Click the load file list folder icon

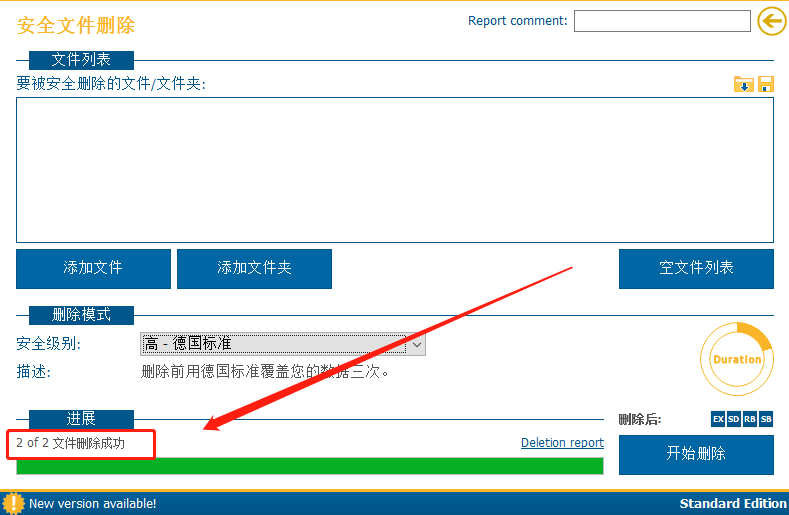[x=743, y=84]
